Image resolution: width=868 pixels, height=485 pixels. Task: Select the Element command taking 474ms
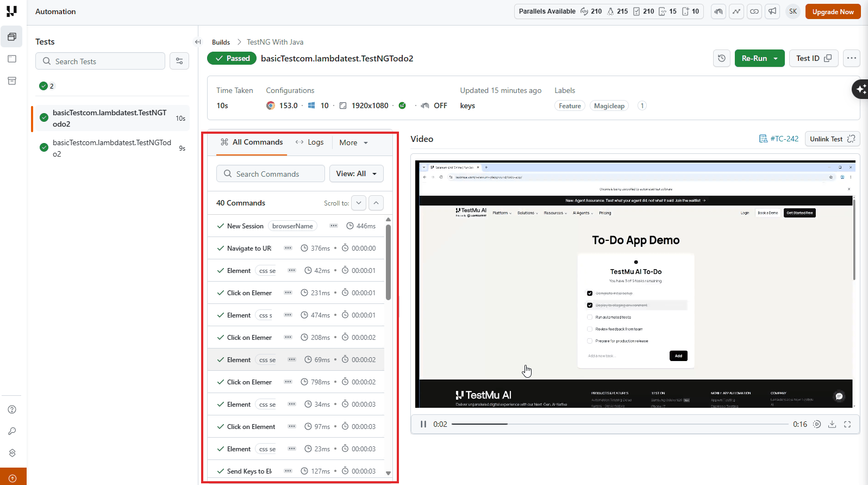click(296, 315)
